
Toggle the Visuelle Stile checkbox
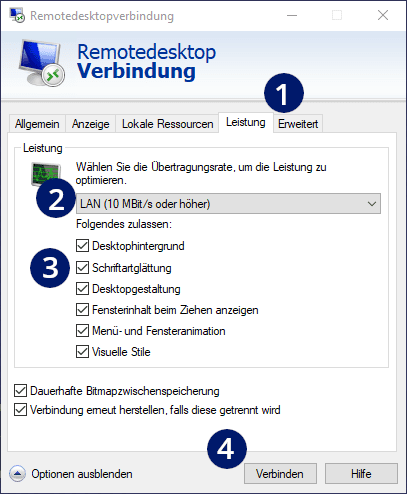(82, 352)
